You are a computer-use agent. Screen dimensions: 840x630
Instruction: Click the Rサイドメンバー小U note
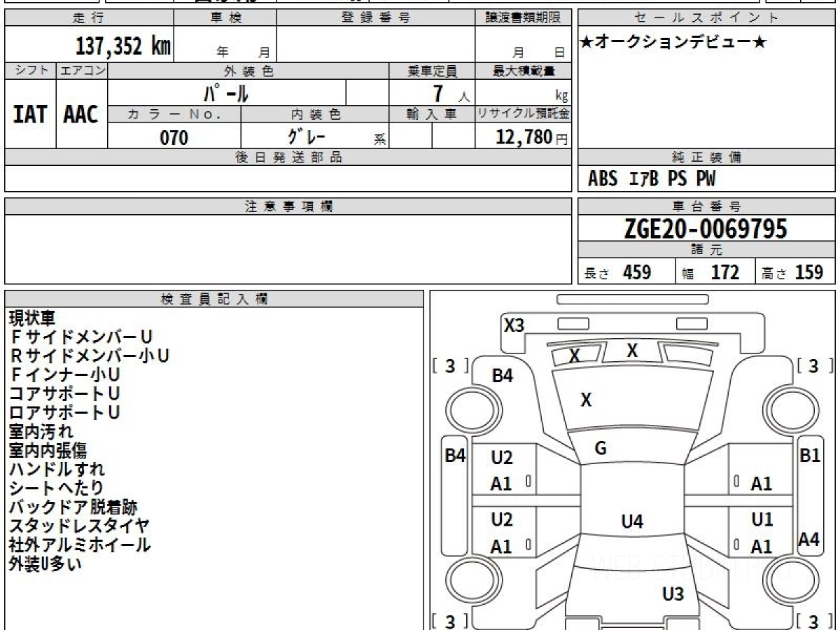point(90,356)
